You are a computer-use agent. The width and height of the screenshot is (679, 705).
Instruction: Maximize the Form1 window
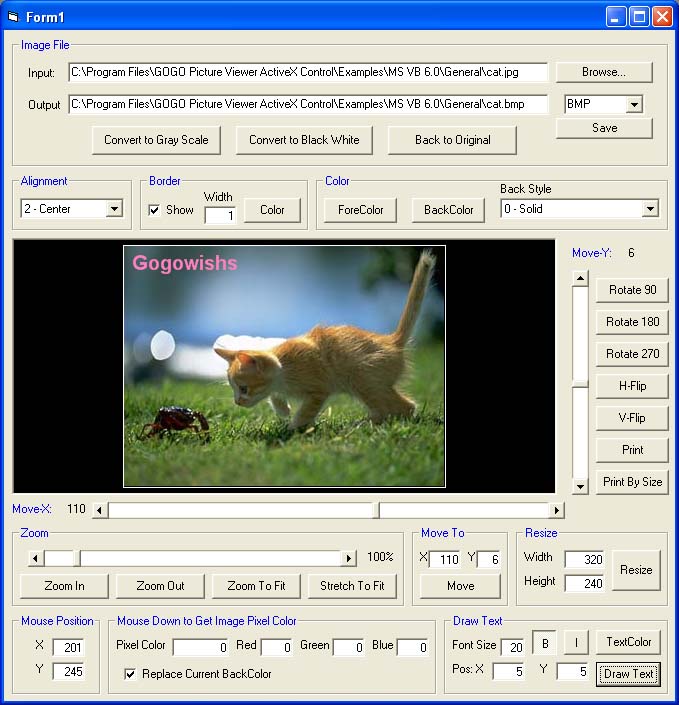click(639, 17)
